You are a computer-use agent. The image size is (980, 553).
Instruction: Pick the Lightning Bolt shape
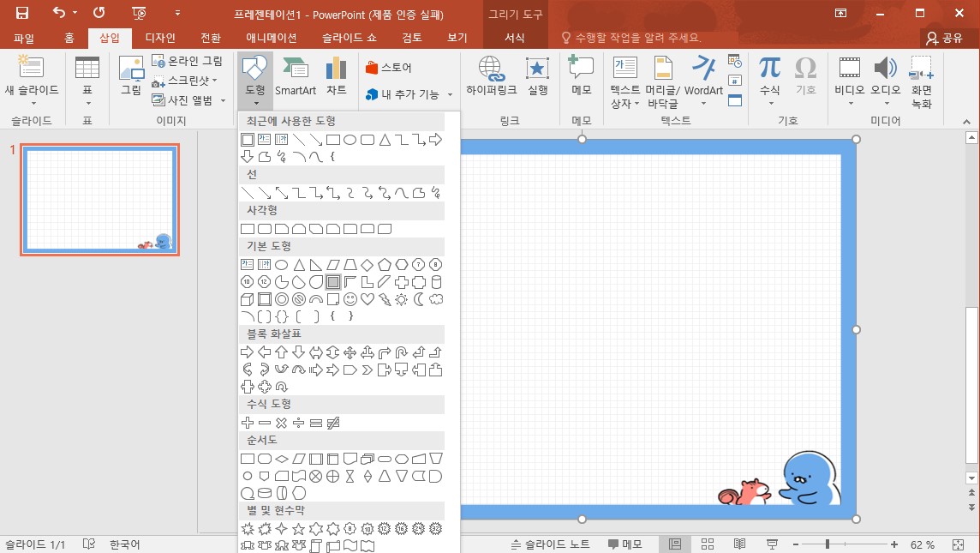385,299
